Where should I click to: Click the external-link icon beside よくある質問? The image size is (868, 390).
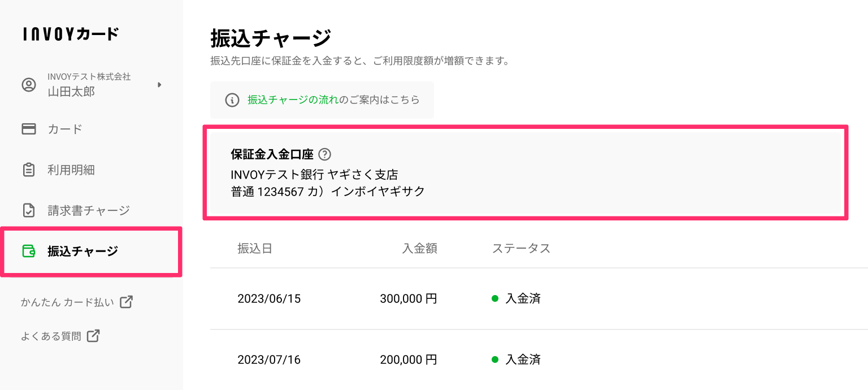coord(93,336)
